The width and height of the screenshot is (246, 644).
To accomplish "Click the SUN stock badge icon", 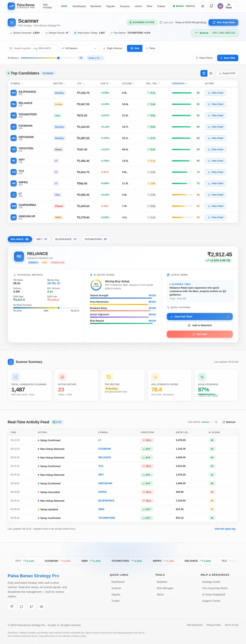I will (x=13, y=206).
